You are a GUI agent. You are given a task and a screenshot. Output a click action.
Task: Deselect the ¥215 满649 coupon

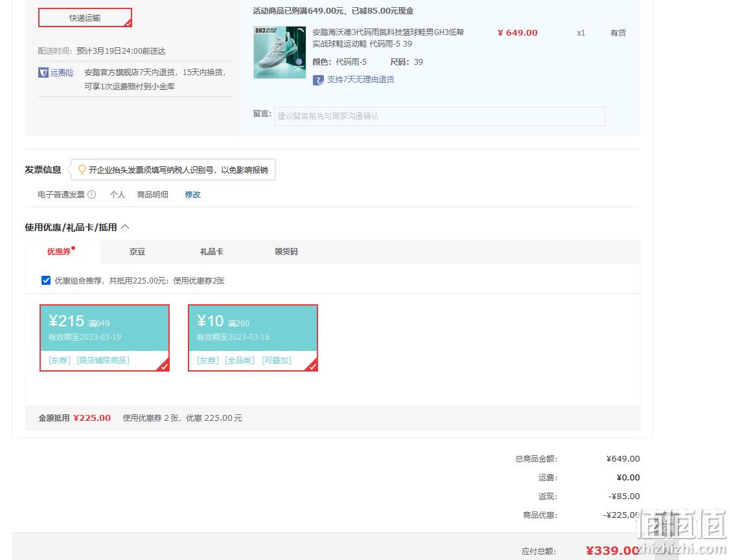[104, 338]
